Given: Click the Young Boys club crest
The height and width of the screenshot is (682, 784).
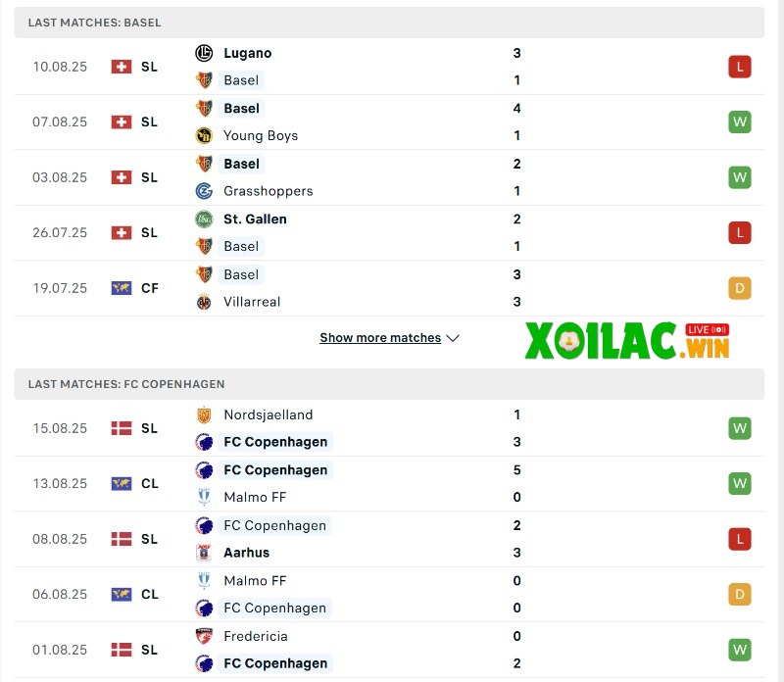Looking at the screenshot, I should click(x=204, y=135).
